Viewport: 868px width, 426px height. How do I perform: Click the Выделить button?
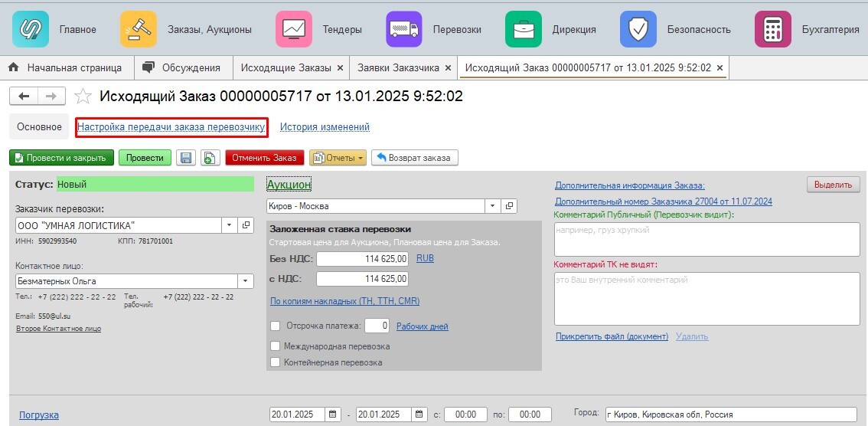[833, 185]
